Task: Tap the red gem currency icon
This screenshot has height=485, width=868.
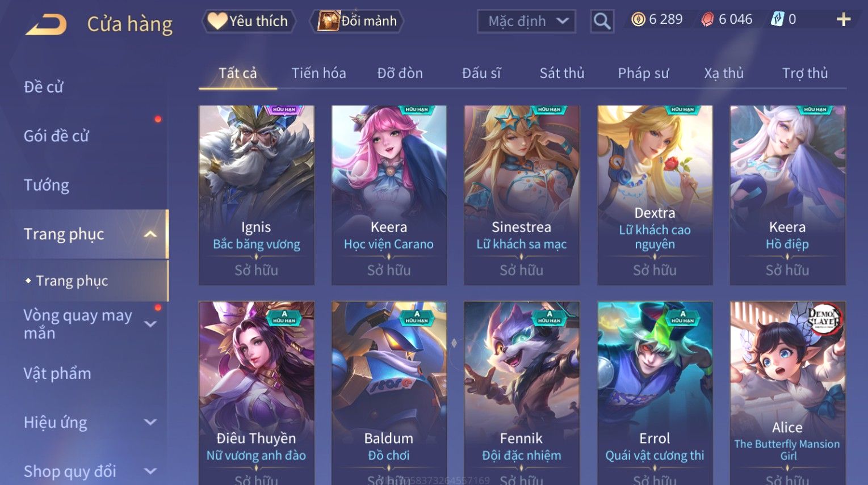Action: [707, 20]
